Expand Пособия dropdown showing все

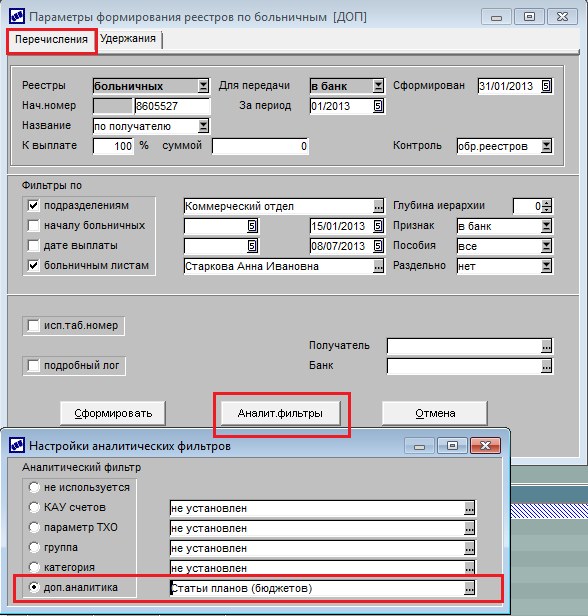(546, 246)
